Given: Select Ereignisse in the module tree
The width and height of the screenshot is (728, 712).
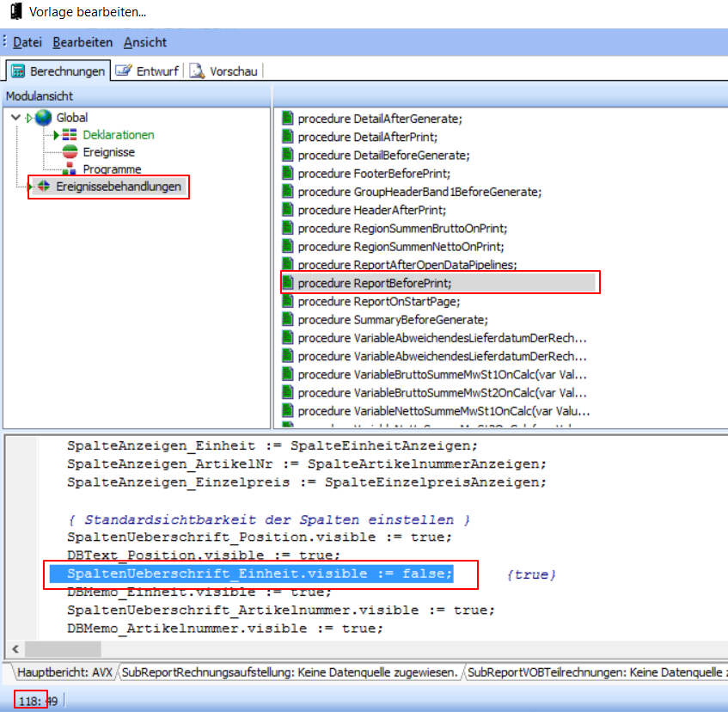Looking at the screenshot, I should (x=108, y=152).
